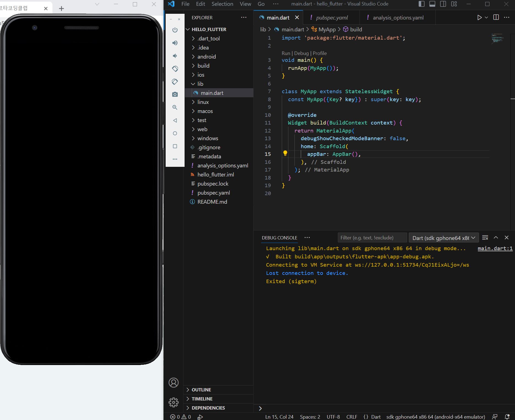The height and width of the screenshot is (420, 515).
Task: Tap the emulator Back triangle button
Action: (175, 120)
